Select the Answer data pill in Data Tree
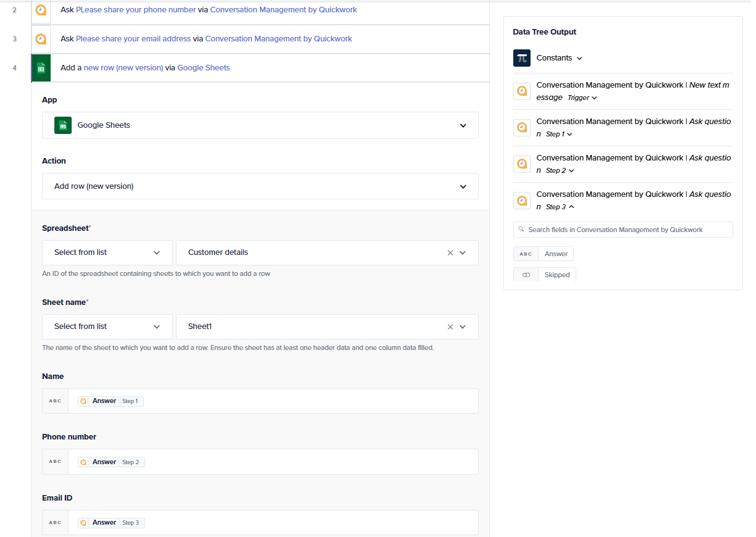Image resolution: width=756 pixels, height=537 pixels. (x=544, y=254)
